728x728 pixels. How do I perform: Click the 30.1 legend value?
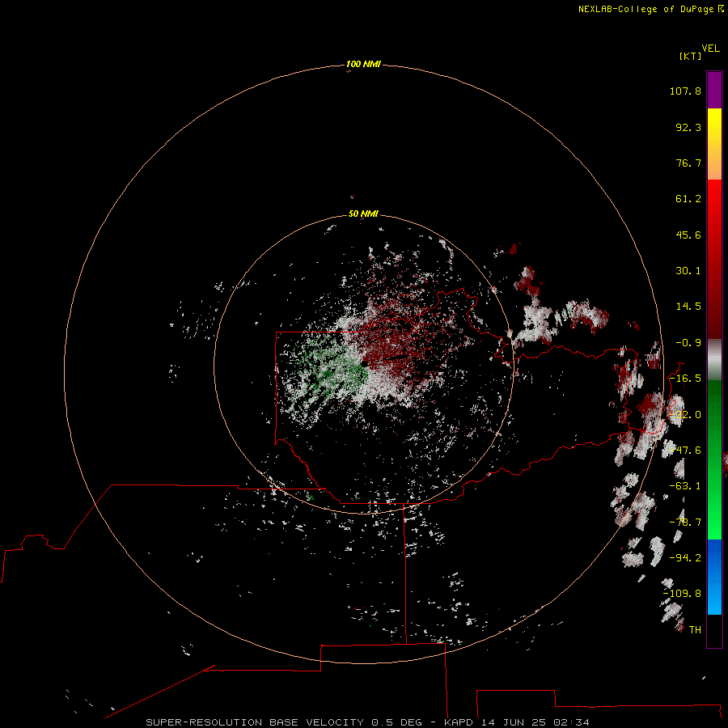[688, 271]
